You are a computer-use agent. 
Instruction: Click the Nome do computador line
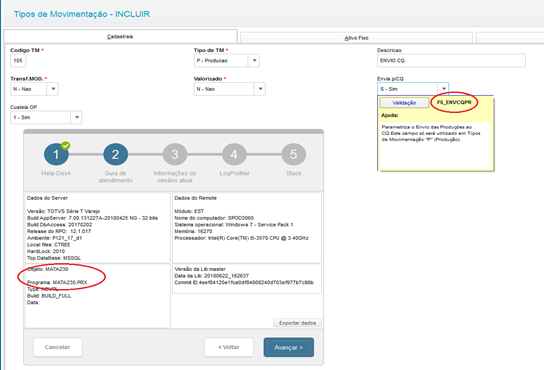coord(214,218)
